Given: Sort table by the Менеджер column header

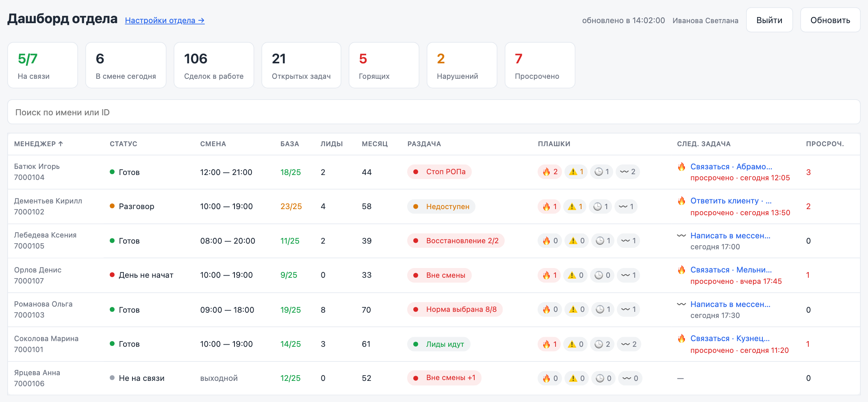Looking at the screenshot, I should pos(39,144).
